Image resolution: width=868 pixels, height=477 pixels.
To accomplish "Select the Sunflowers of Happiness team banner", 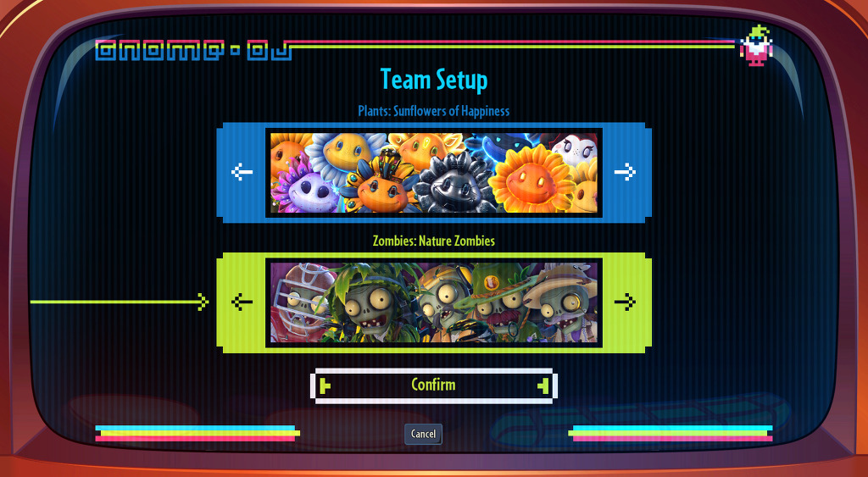I will [x=434, y=173].
